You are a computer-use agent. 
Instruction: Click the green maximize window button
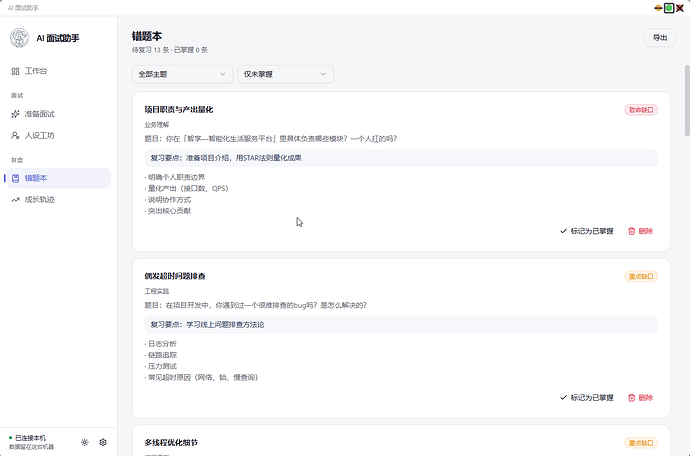pyautogui.click(x=669, y=8)
